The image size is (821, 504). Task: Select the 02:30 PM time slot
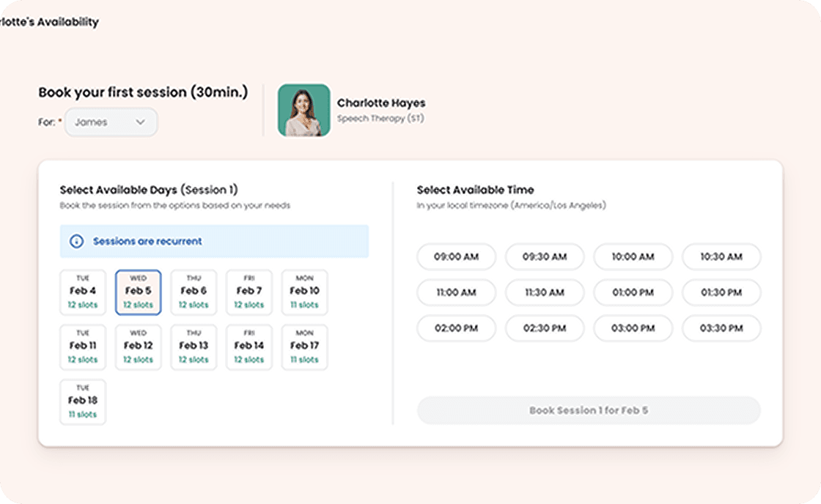pyautogui.click(x=545, y=328)
